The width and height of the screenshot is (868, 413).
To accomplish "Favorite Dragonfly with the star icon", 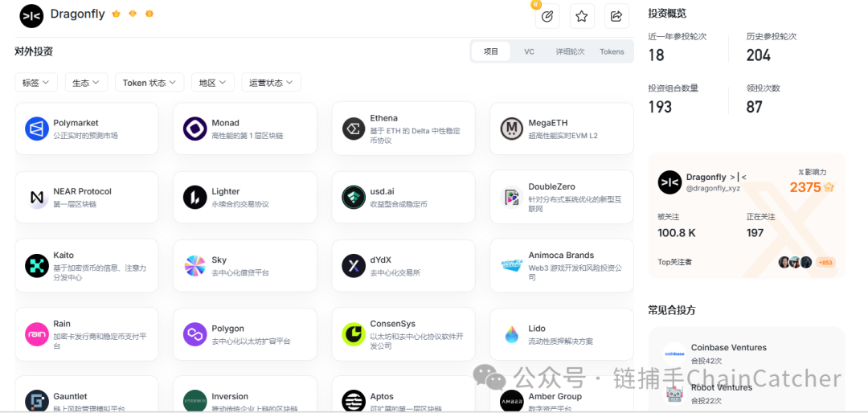I will [581, 16].
